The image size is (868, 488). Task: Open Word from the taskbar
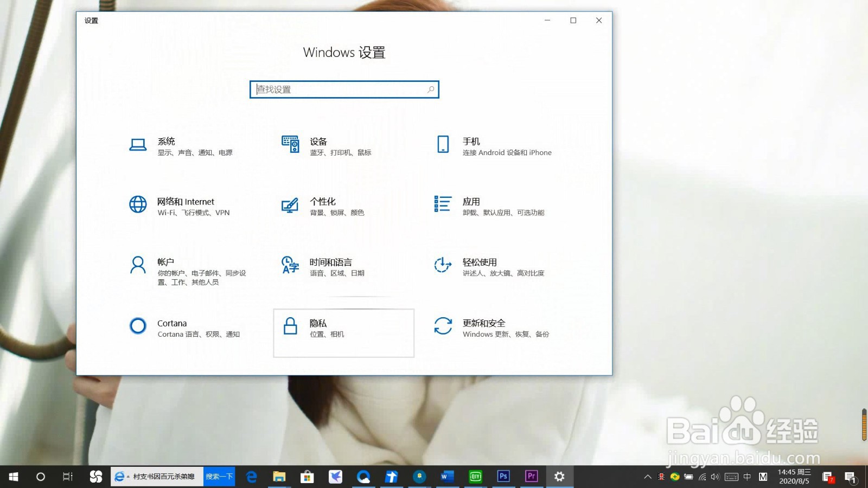tap(448, 477)
